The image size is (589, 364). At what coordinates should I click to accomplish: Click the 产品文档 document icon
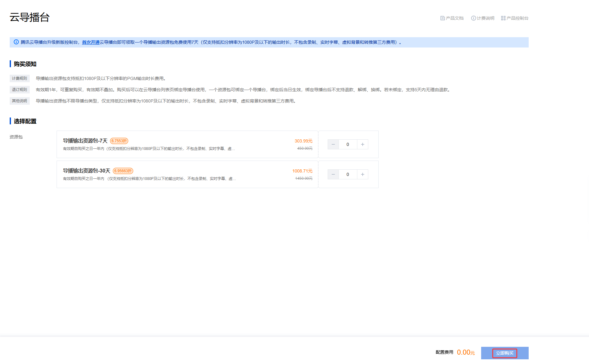pyautogui.click(x=442, y=18)
